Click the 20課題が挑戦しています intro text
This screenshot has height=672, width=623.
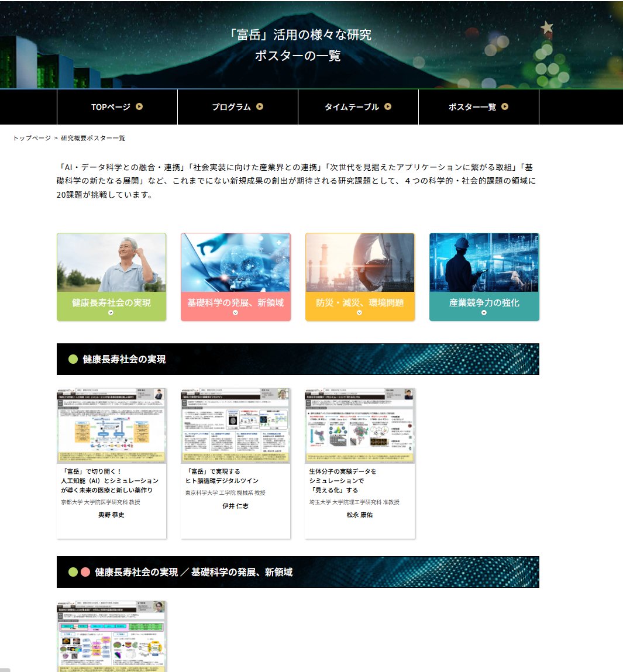pyautogui.click(x=105, y=195)
